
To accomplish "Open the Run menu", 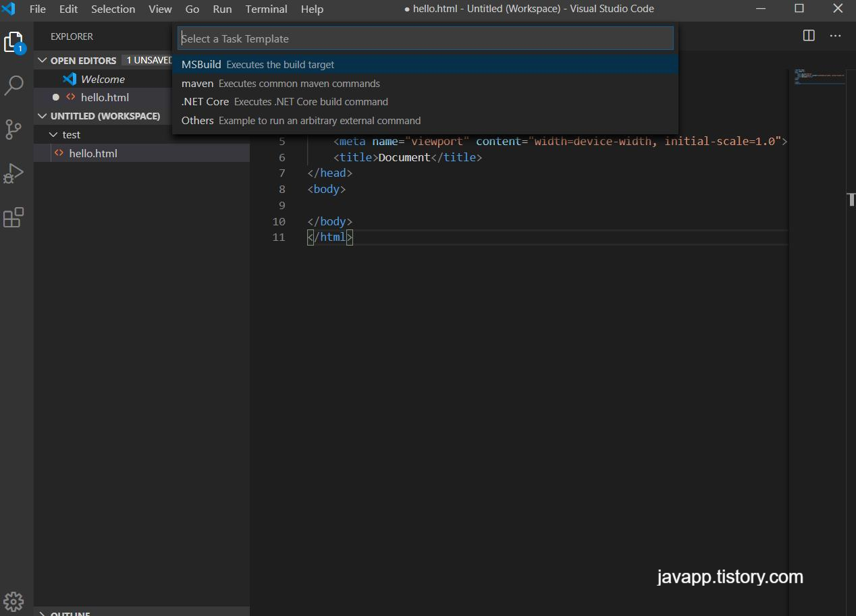I will pyautogui.click(x=222, y=9).
